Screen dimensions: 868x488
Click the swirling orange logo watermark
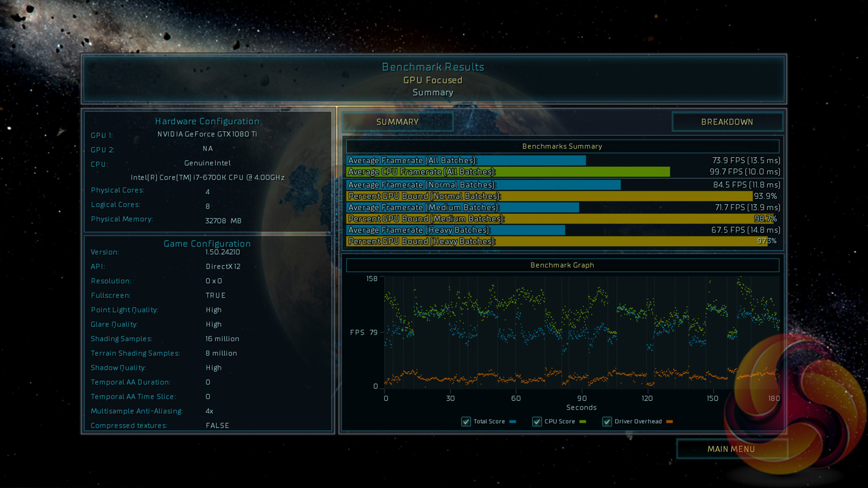click(x=797, y=402)
